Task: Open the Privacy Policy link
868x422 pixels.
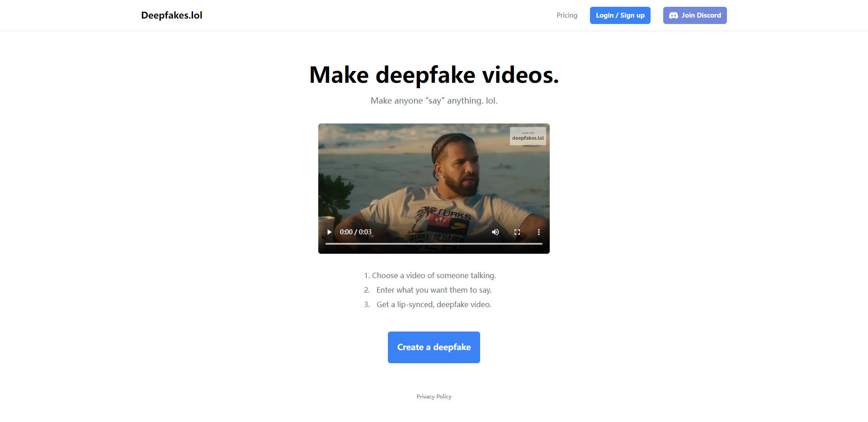Action: coord(434,396)
